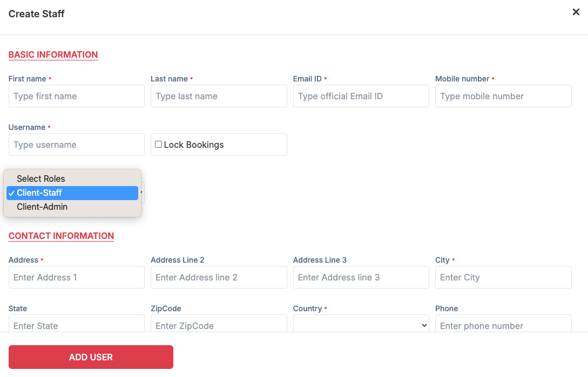Focus the Mobile number input
The image size is (588, 377).
(503, 96)
